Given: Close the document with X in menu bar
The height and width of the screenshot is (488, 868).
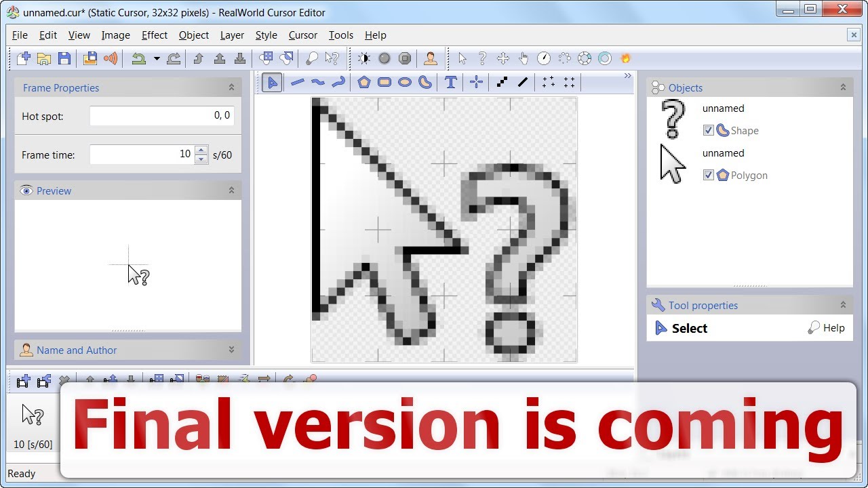Looking at the screenshot, I should click(x=854, y=35).
